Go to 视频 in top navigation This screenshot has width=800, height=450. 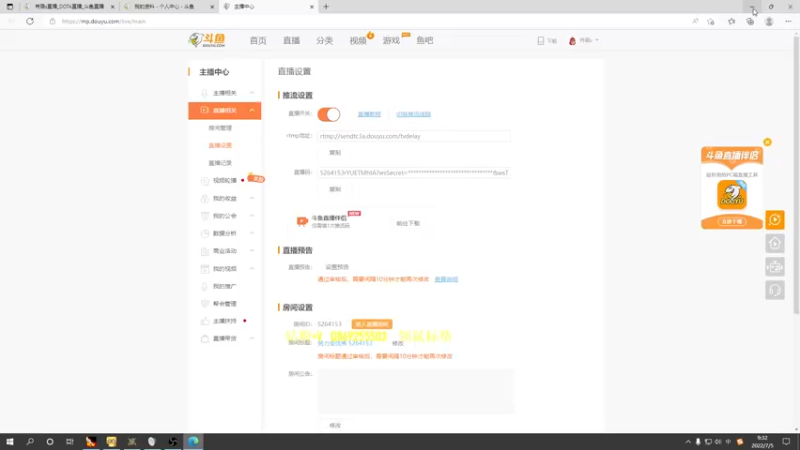pyautogui.click(x=358, y=40)
